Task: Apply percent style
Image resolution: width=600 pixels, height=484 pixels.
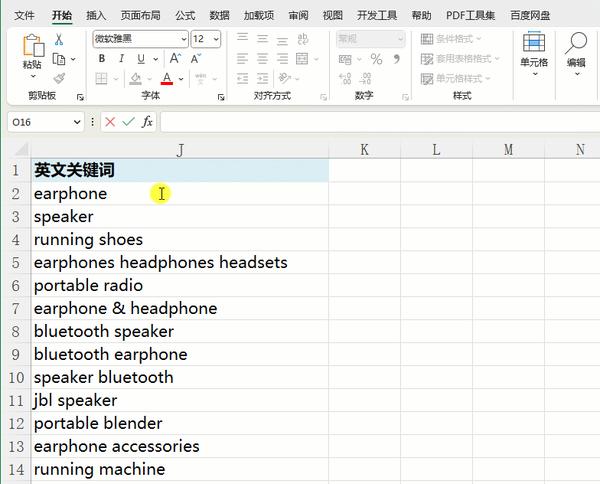Action: [376, 59]
